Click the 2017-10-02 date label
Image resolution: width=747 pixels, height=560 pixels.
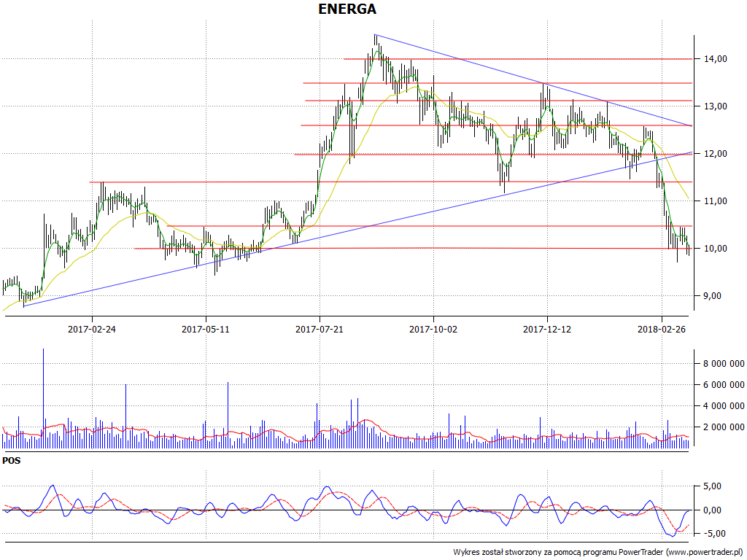click(x=433, y=329)
